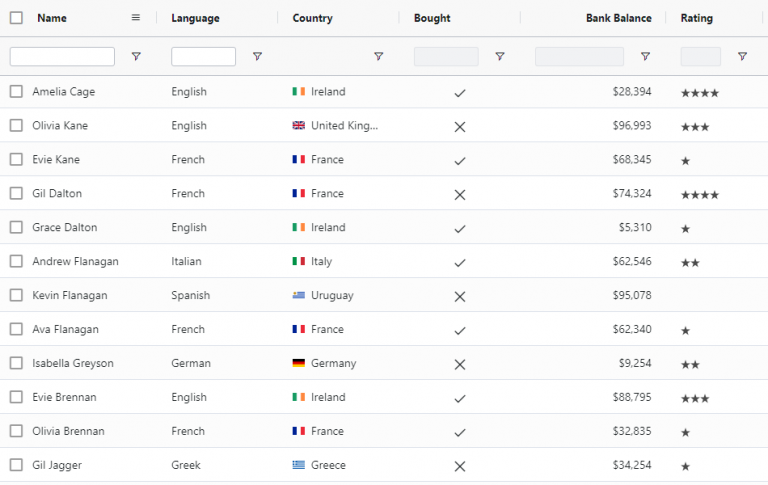768x485 pixels.
Task: Toggle the select-all header checkbox
Action: point(16,18)
